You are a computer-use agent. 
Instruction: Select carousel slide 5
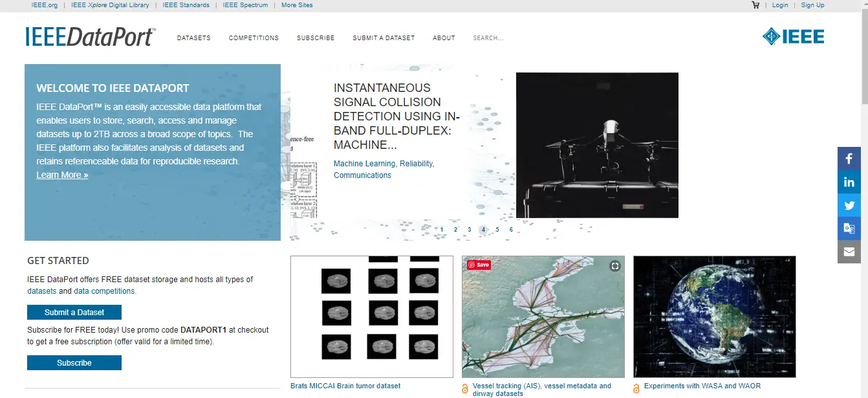(497, 230)
